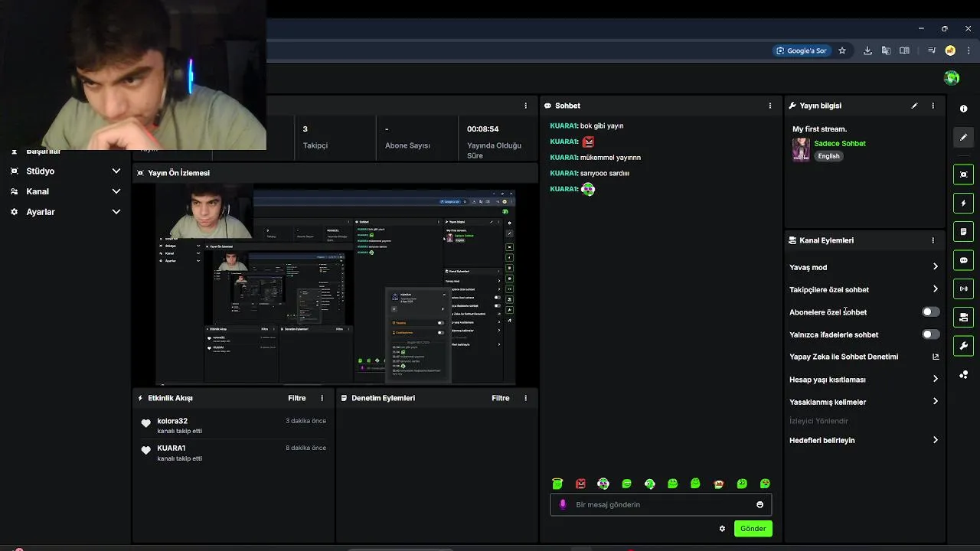Open the external link icon for Yapay Zeka Sohbet Denetimi
980x551 pixels.
(935, 357)
